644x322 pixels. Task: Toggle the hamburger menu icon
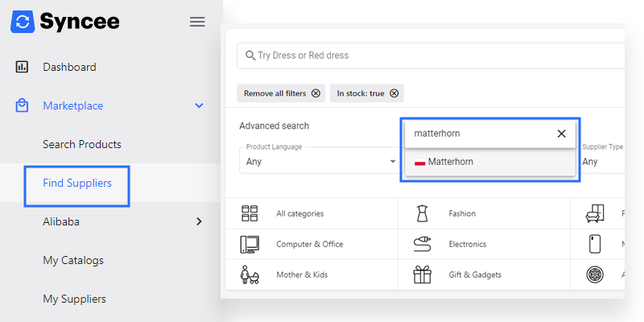click(197, 22)
